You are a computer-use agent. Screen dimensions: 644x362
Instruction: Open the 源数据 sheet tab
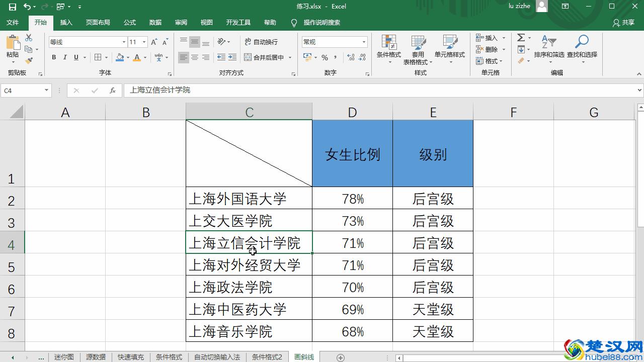pyautogui.click(x=95, y=357)
